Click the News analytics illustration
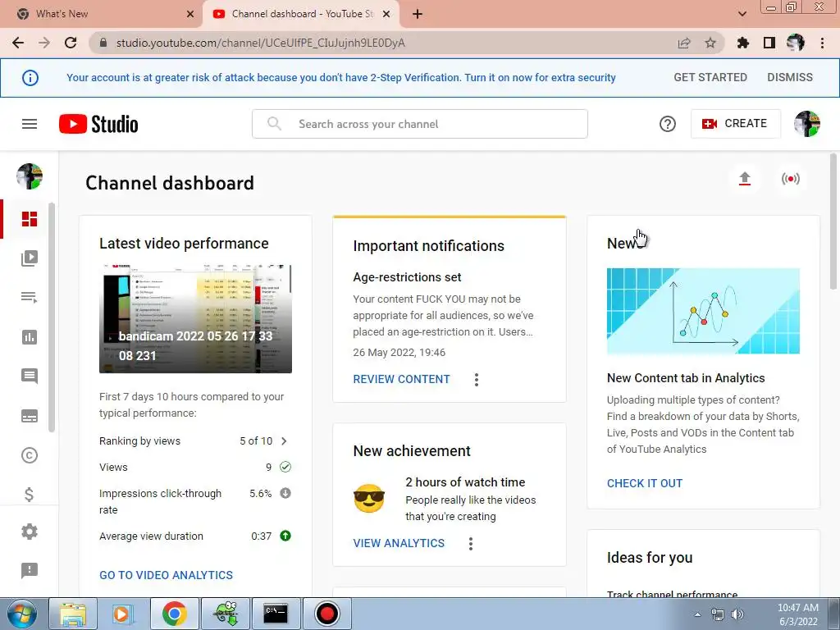 [703, 311]
